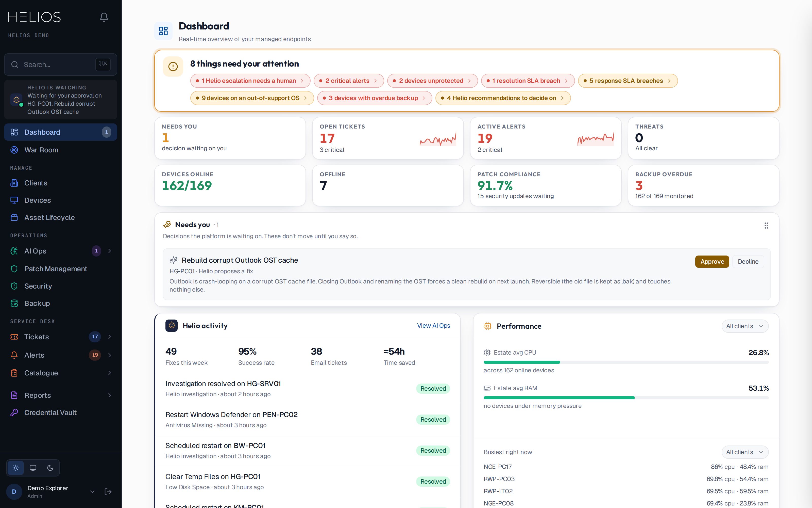Screen dimensions: 812x508
Task: Switch to light theme
Action: click(16, 468)
